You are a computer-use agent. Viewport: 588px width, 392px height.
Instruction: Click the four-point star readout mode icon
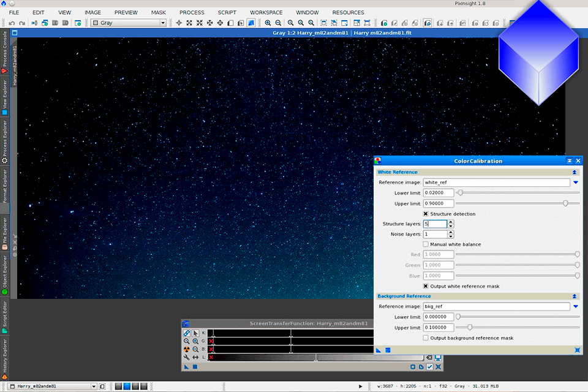click(x=179, y=23)
